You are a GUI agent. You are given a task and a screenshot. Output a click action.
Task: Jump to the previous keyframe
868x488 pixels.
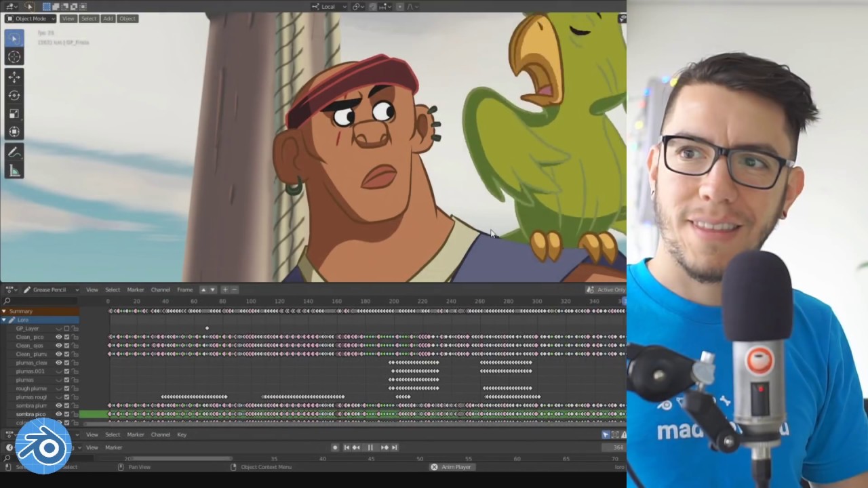pyautogui.click(x=356, y=447)
